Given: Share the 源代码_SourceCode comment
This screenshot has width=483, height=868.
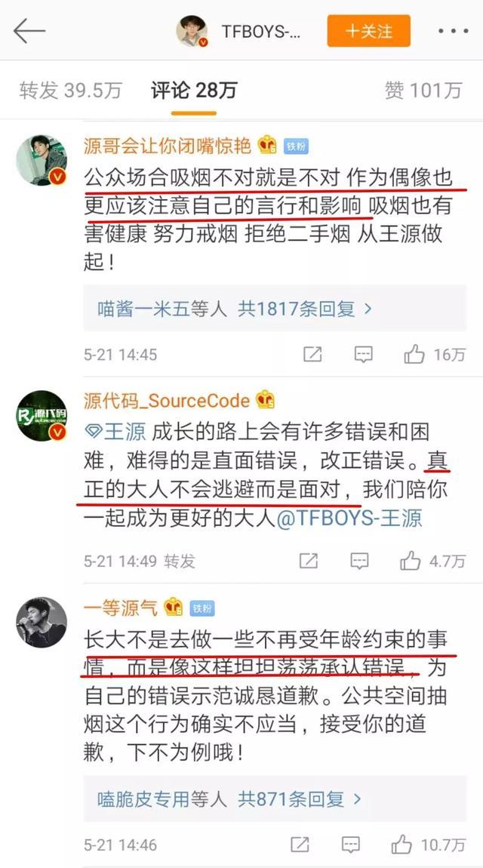Looking at the screenshot, I should 309,561.
